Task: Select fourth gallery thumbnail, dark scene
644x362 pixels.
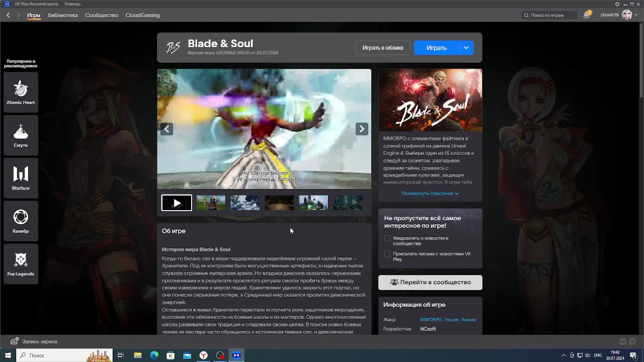Action: tap(279, 203)
